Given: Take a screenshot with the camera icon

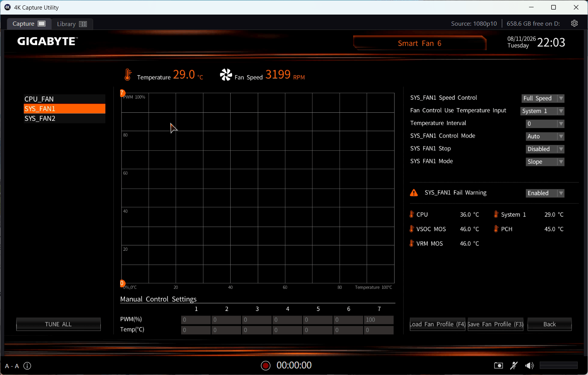Looking at the screenshot, I should pyautogui.click(x=498, y=365).
